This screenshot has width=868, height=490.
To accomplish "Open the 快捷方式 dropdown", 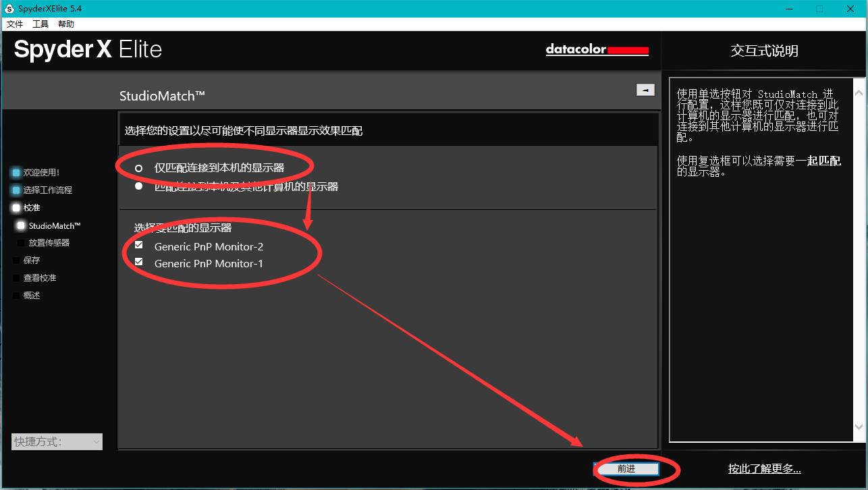I will [x=57, y=441].
